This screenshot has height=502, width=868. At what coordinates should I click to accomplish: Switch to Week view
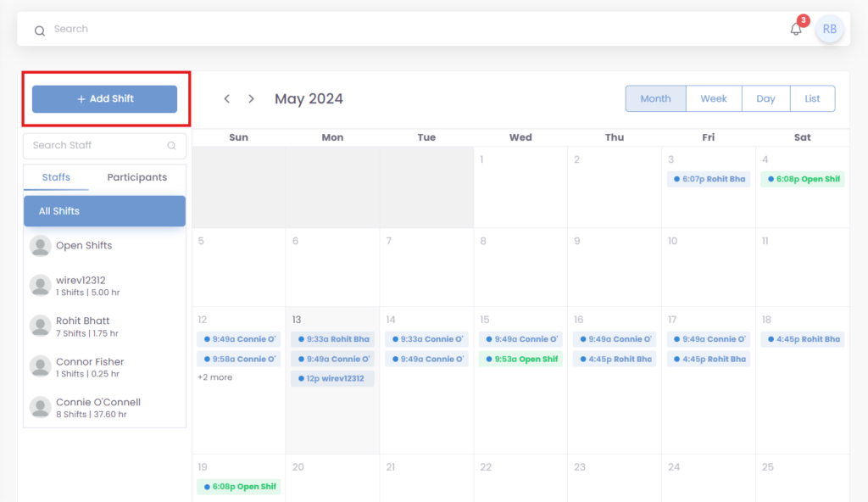(x=713, y=98)
